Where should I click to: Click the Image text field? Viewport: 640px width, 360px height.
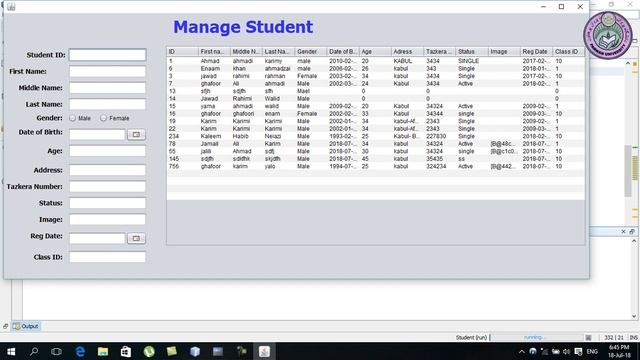pyautogui.click(x=107, y=219)
